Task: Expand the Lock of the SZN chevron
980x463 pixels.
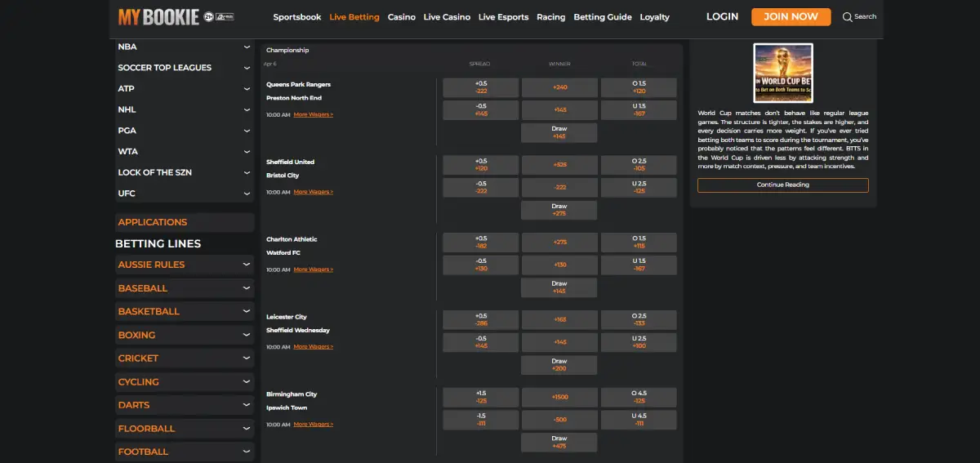Action: point(247,172)
